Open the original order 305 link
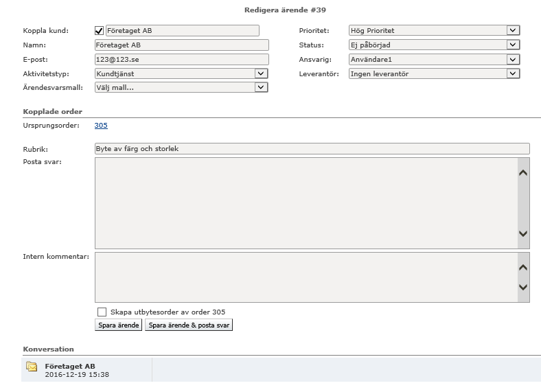This screenshot has height=392, width=541. [101, 125]
